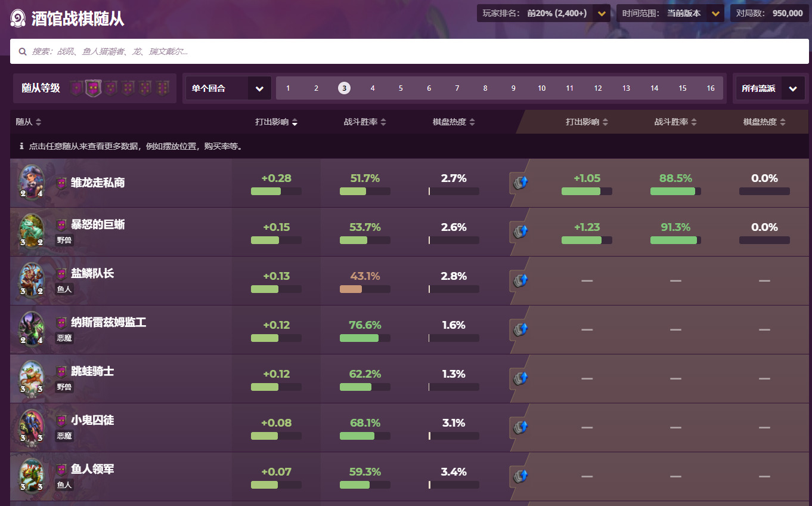The height and width of the screenshot is (506, 812).
Task: Click the upgrade arrow icon for 纳斯雷兹姆监工
Action: click(x=520, y=329)
